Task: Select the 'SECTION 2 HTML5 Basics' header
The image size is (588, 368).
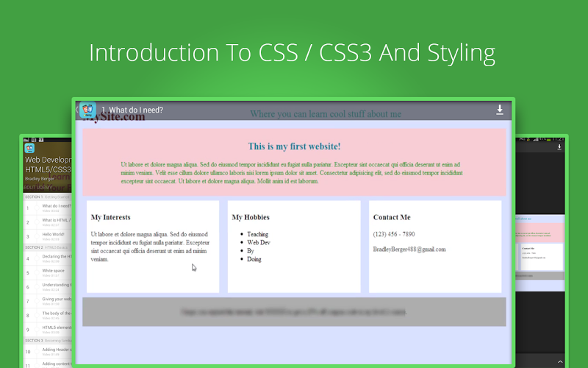Action: tap(47, 247)
